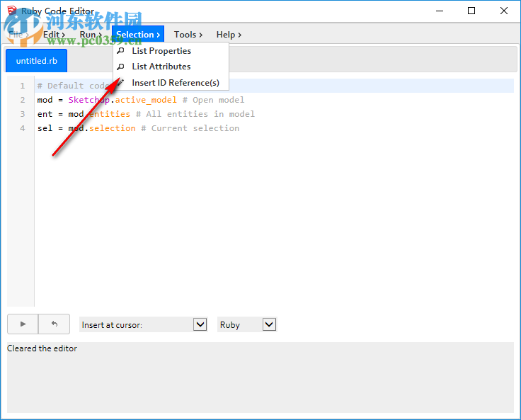Run the code with play button

pyautogui.click(x=23, y=324)
